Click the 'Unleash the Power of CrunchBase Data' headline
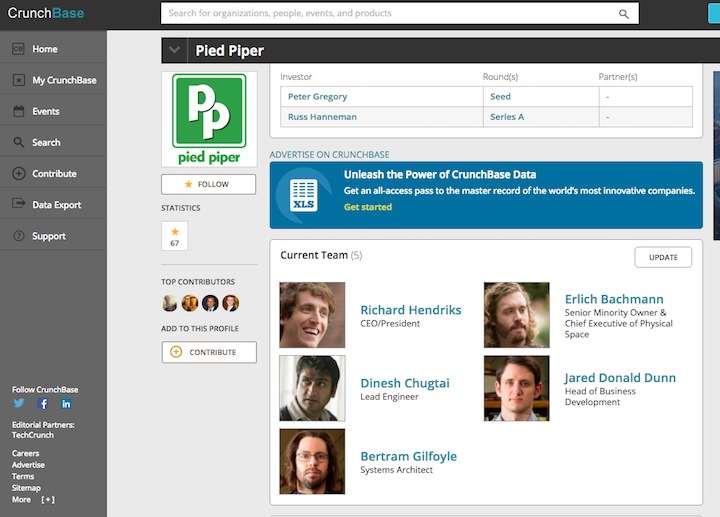The height and width of the screenshot is (517, 720). pos(440,174)
